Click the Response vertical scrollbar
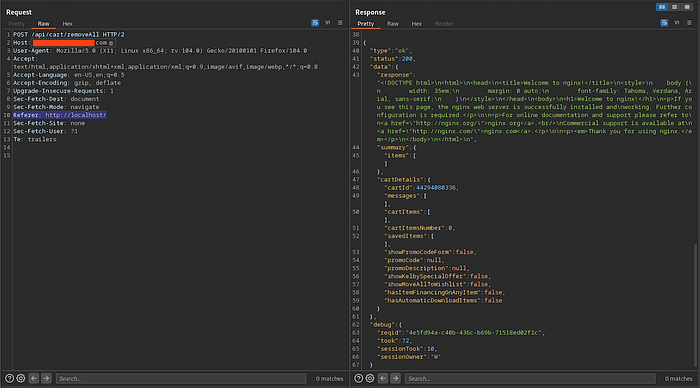 [x=695, y=305]
